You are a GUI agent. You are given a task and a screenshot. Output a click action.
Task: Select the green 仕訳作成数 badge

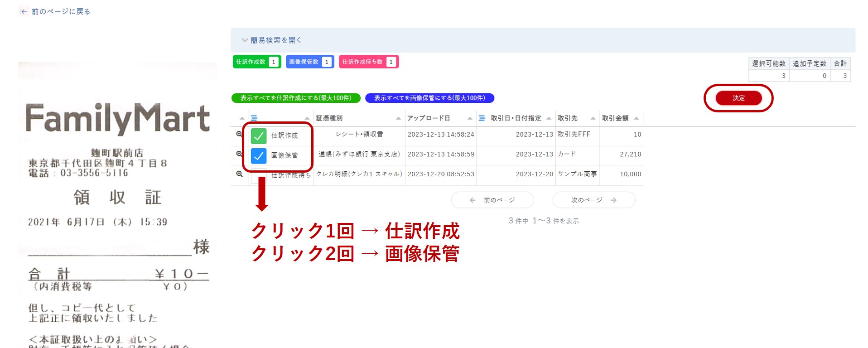pos(257,62)
